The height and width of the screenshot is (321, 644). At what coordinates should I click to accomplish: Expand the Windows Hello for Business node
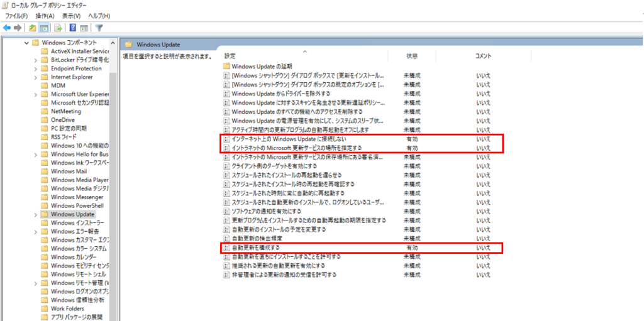36,155
